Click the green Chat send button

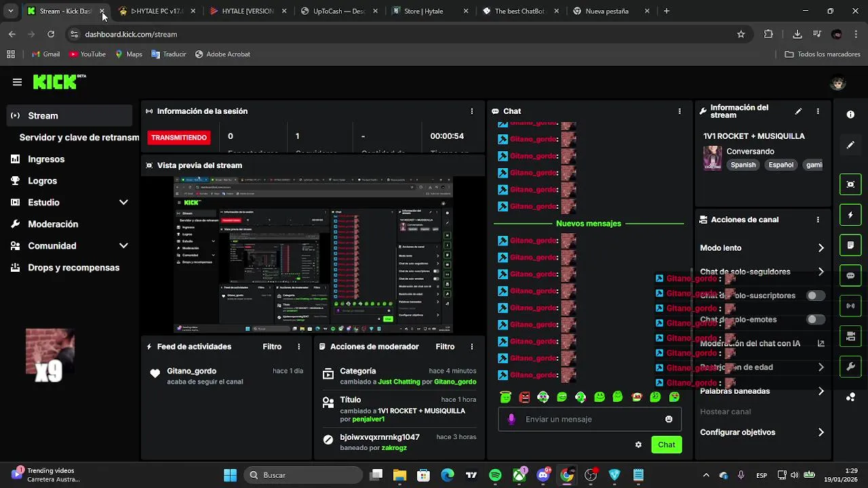[x=666, y=445]
